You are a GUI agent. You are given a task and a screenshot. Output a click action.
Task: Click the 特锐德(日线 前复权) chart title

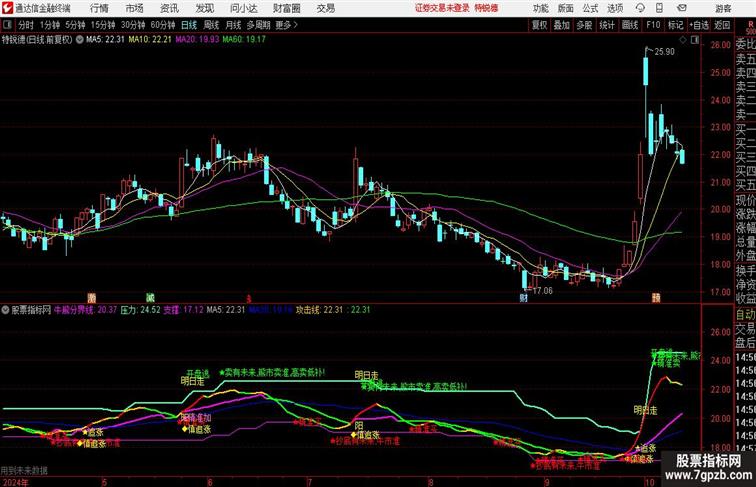pyautogui.click(x=37, y=40)
